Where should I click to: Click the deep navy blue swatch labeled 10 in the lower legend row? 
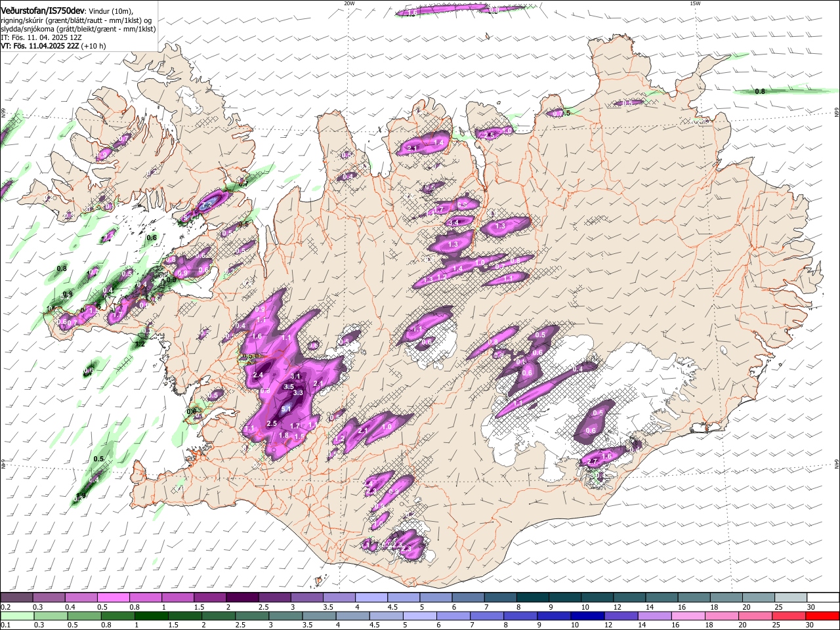pyautogui.click(x=587, y=616)
